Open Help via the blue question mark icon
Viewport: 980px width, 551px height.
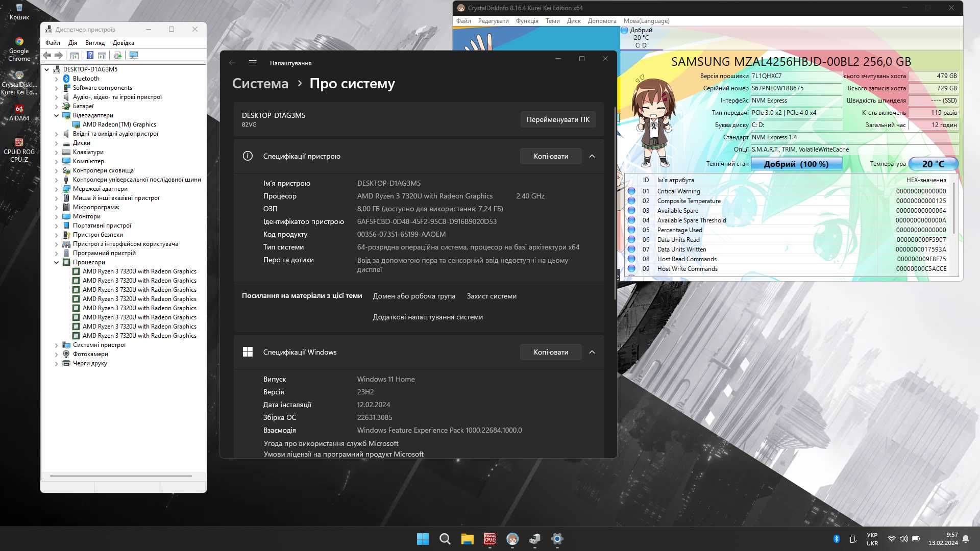click(x=90, y=55)
